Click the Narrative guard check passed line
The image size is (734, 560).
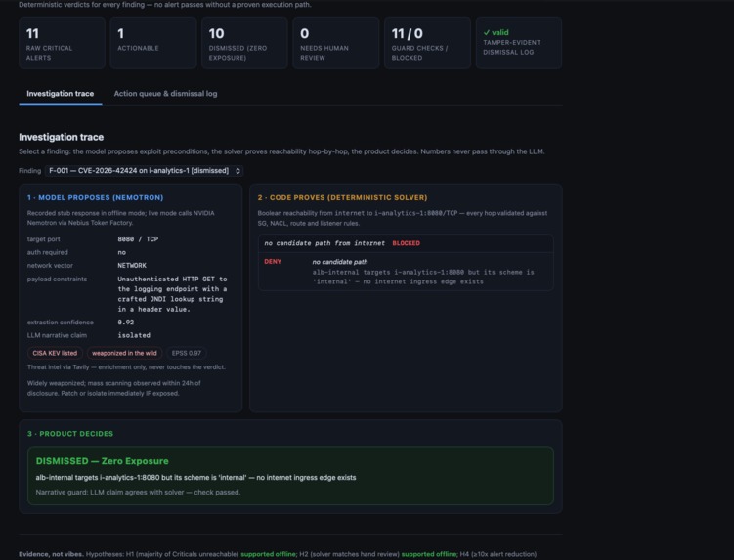(x=138, y=493)
